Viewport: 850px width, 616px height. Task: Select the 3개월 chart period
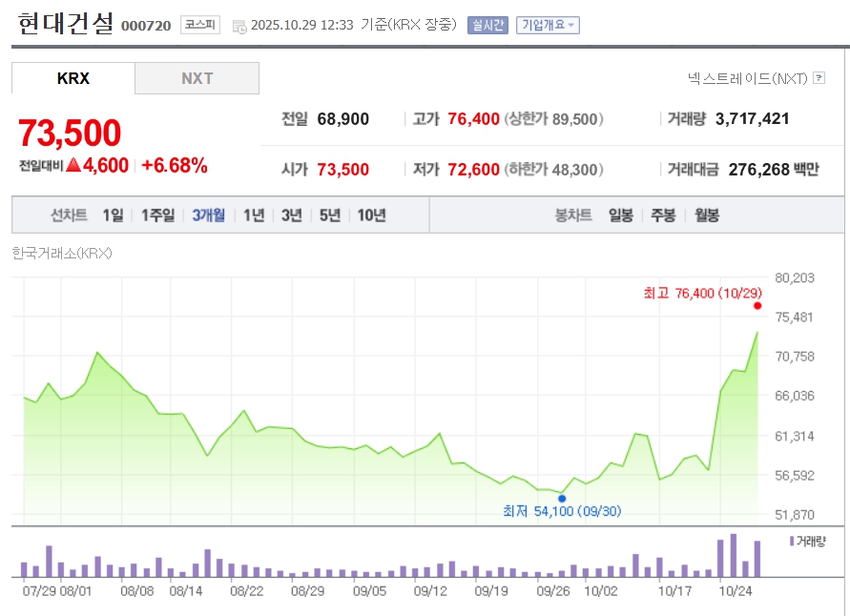pyautogui.click(x=208, y=215)
